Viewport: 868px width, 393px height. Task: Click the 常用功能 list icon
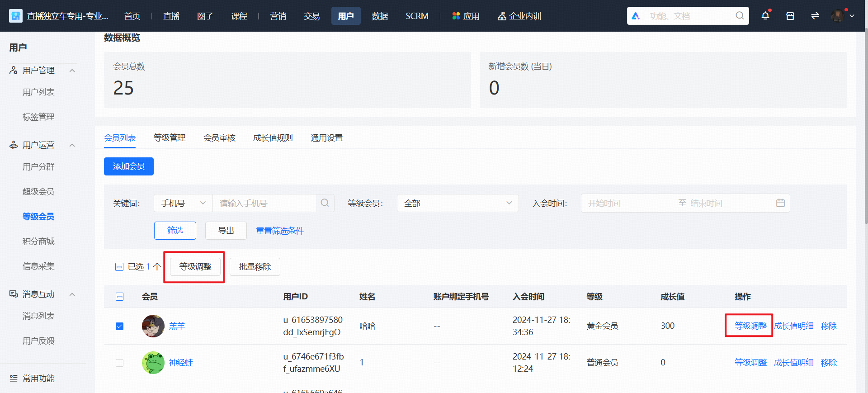point(14,379)
